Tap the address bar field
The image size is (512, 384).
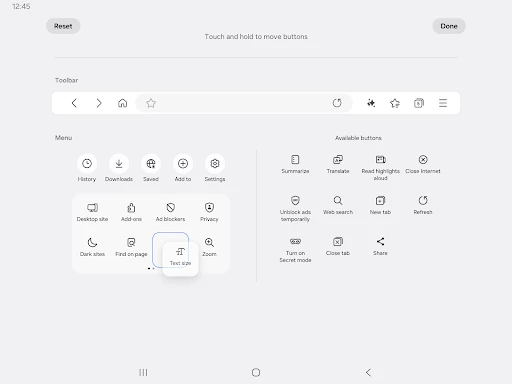244,103
